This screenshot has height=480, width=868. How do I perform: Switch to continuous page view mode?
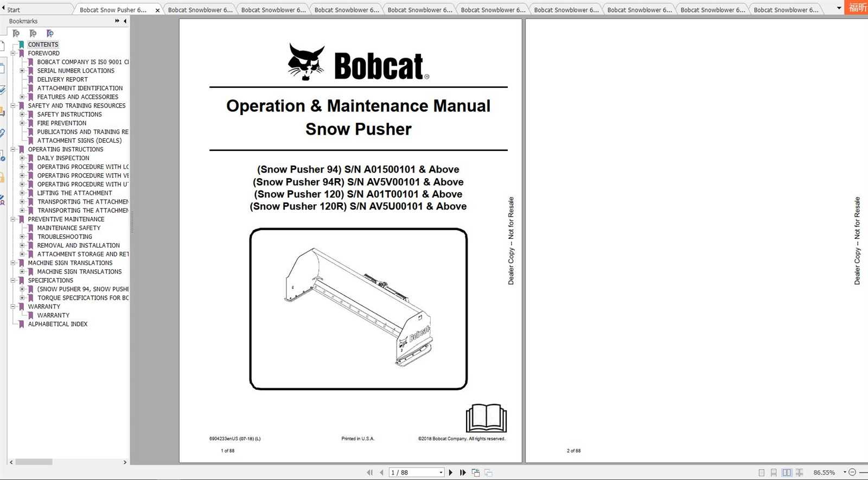pos(774,472)
